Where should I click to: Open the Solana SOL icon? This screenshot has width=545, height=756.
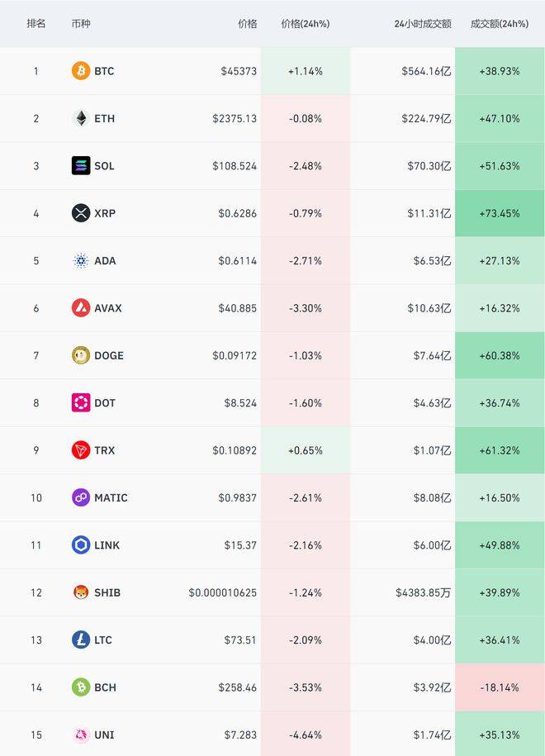tap(81, 166)
